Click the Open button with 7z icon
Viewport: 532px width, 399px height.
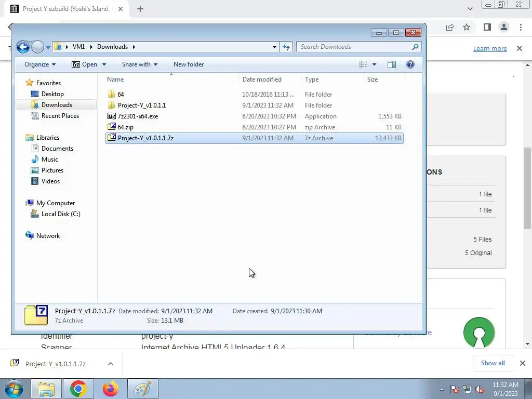tap(85, 64)
